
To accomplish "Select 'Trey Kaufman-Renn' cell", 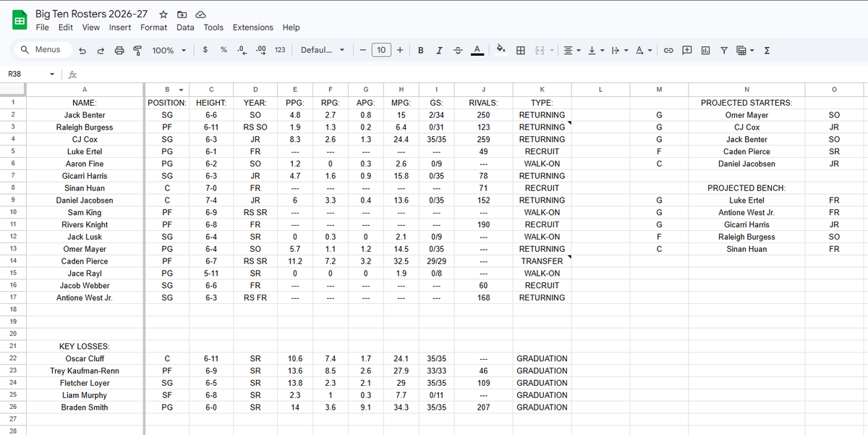I will (85, 371).
